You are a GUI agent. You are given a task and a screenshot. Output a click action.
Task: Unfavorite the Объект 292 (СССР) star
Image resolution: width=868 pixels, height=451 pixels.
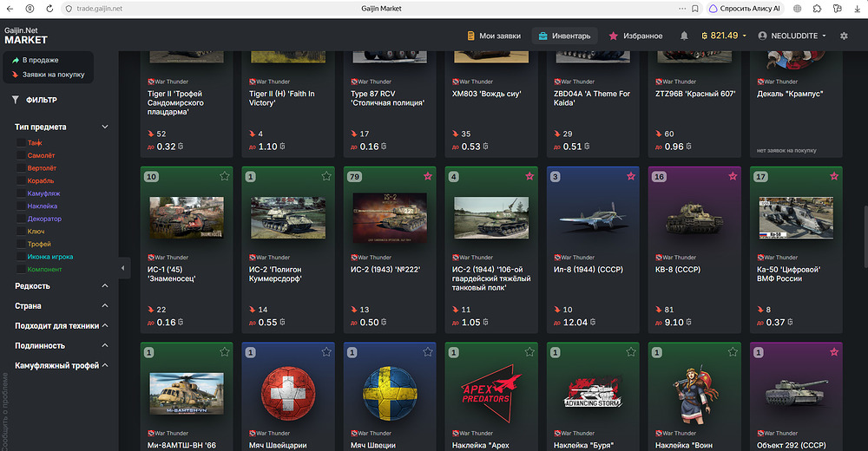point(833,351)
